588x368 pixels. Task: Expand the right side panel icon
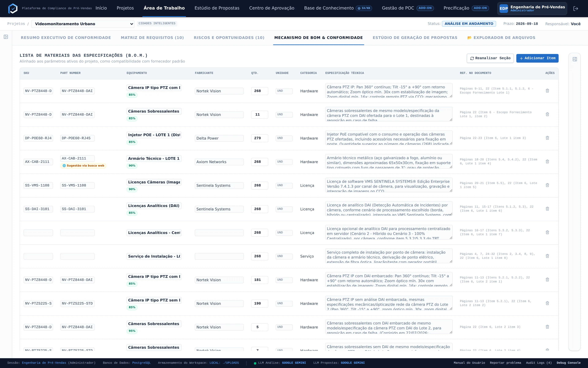[575, 59]
